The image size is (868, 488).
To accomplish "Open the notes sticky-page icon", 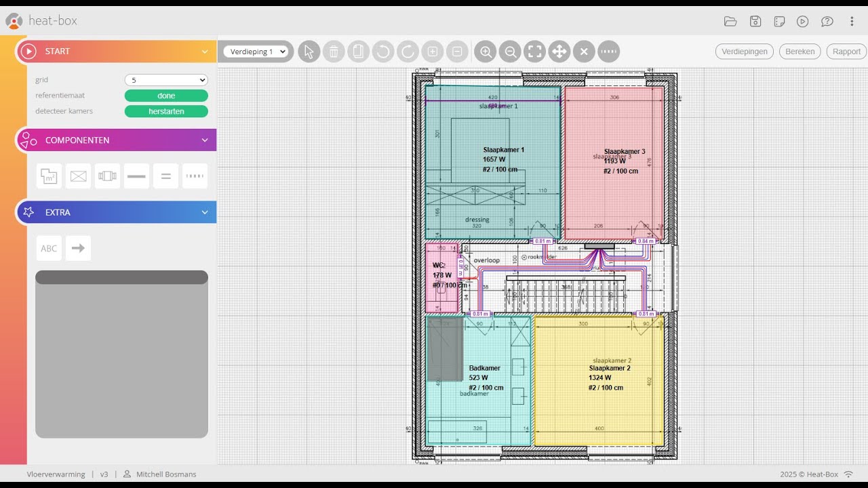I will 779,21.
